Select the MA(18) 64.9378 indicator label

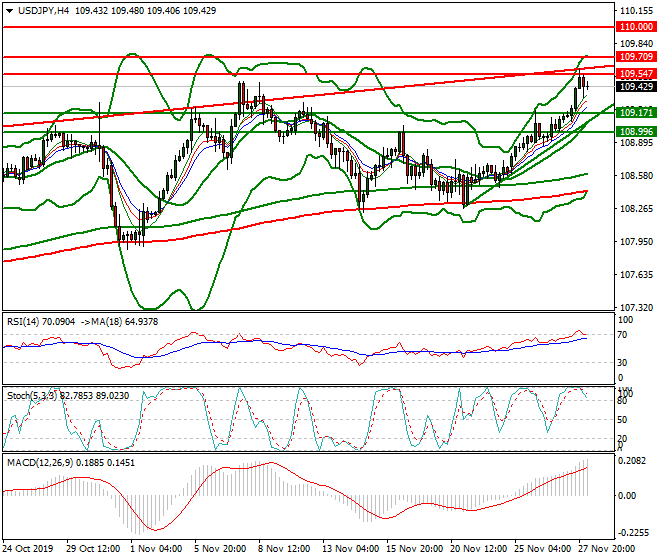click(x=123, y=322)
